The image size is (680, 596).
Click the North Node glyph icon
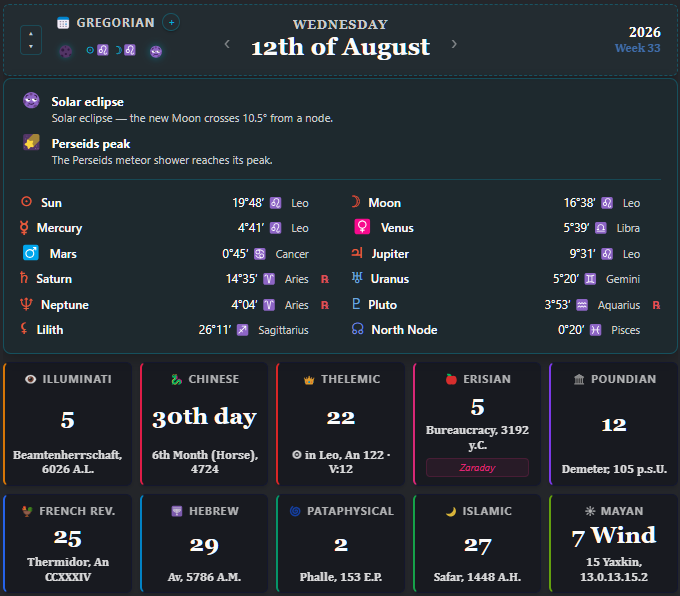[357, 329]
